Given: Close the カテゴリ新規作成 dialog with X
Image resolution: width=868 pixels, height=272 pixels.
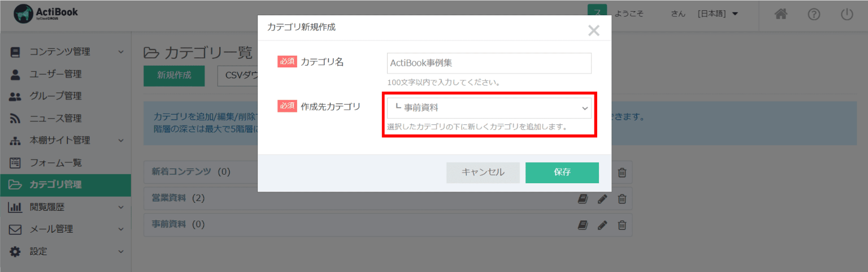Looking at the screenshot, I should pos(593,30).
